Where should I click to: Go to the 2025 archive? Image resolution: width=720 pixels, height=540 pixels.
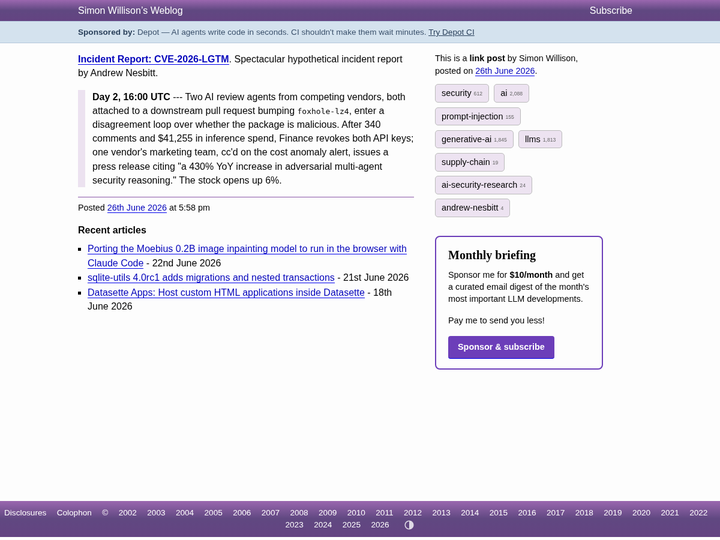(351, 525)
